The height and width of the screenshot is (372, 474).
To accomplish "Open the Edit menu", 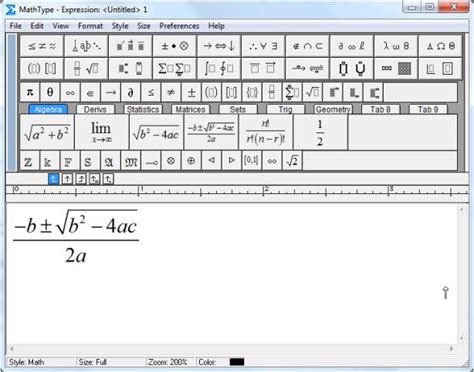I will pyautogui.click(x=37, y=26).
